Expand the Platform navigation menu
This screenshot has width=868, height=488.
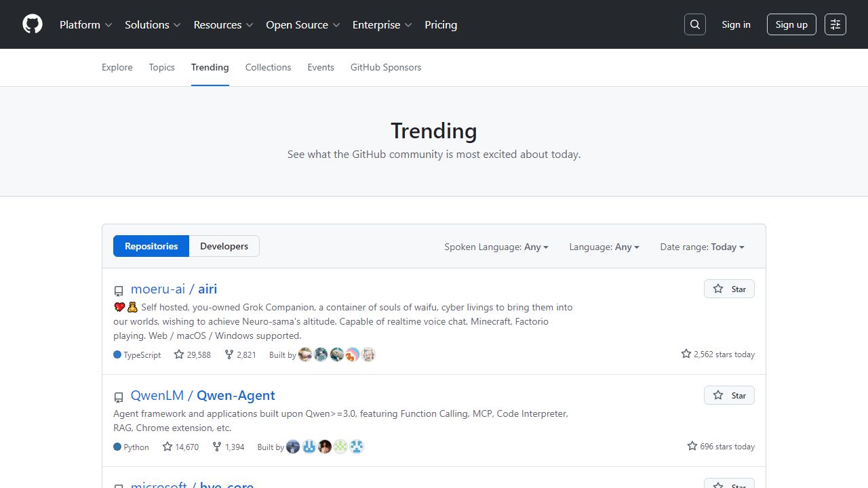(x=86, y=24)
